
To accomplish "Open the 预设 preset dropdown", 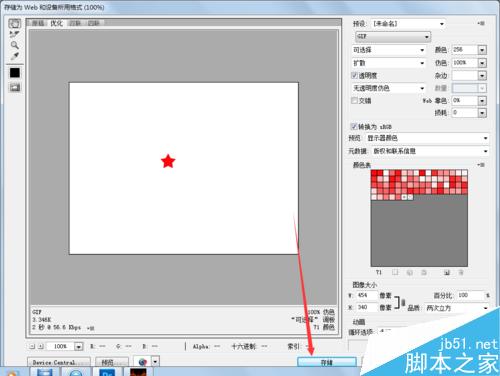I will [408, 24].
